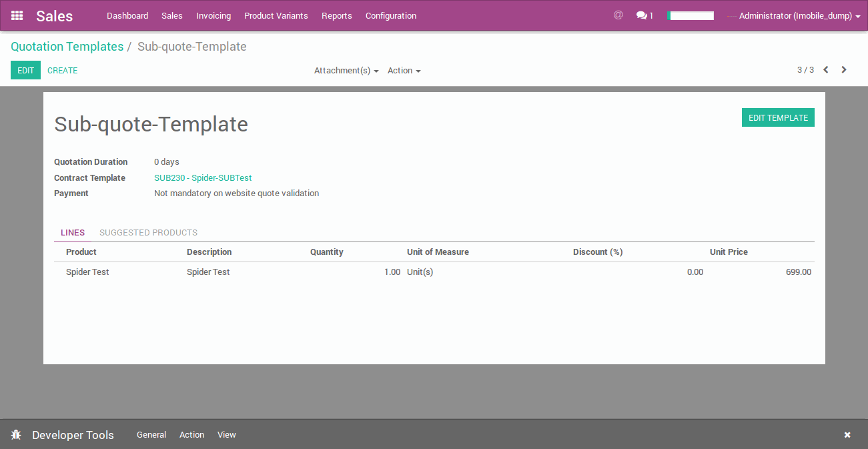Viewport: 868px width, 449px height.
Task: Expand the Attachment(s) dropdown
Action: click(346, 71)
